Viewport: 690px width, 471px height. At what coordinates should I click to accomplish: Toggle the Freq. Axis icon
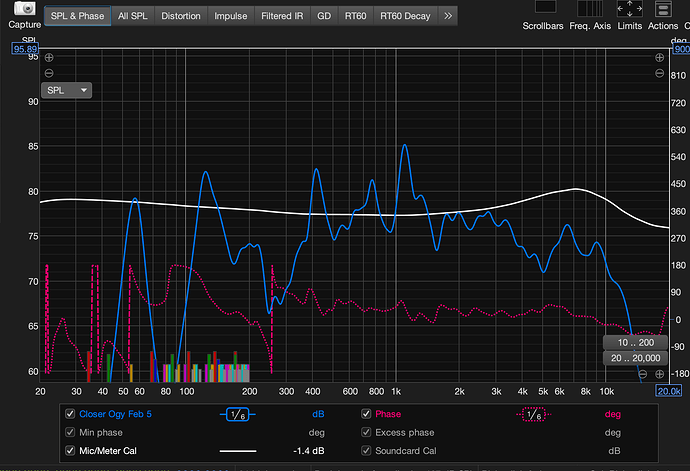(590, 8)
